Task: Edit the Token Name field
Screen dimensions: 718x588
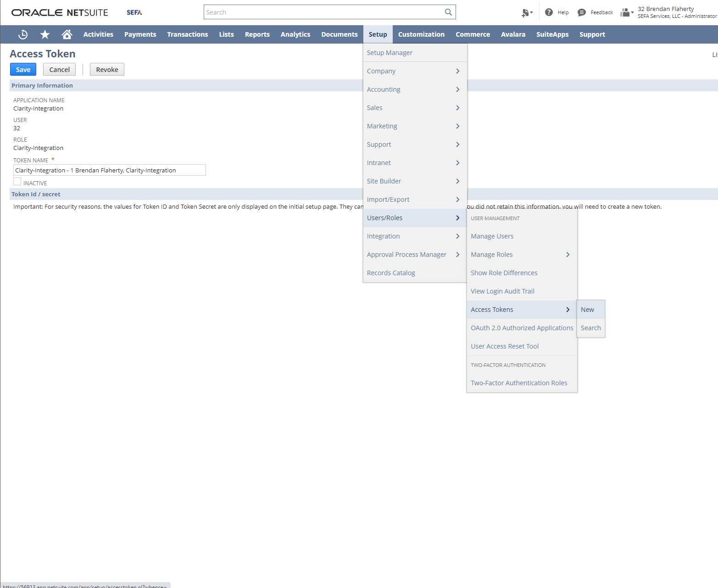Action: point(110,170)
